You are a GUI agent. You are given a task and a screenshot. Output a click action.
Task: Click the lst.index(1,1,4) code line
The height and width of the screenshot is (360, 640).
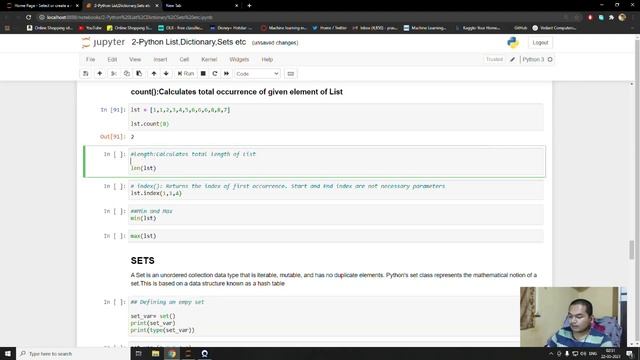click(156, 193)
